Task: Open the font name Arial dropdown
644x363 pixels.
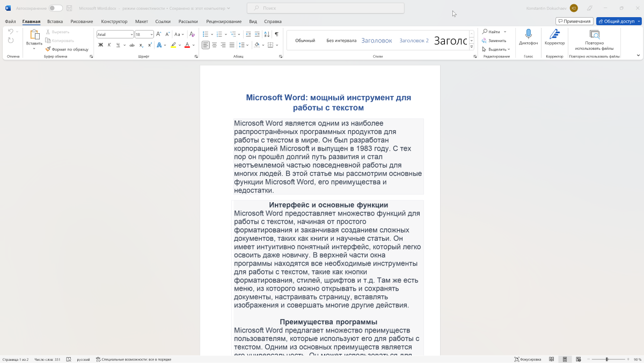Action: coord(131,34)
